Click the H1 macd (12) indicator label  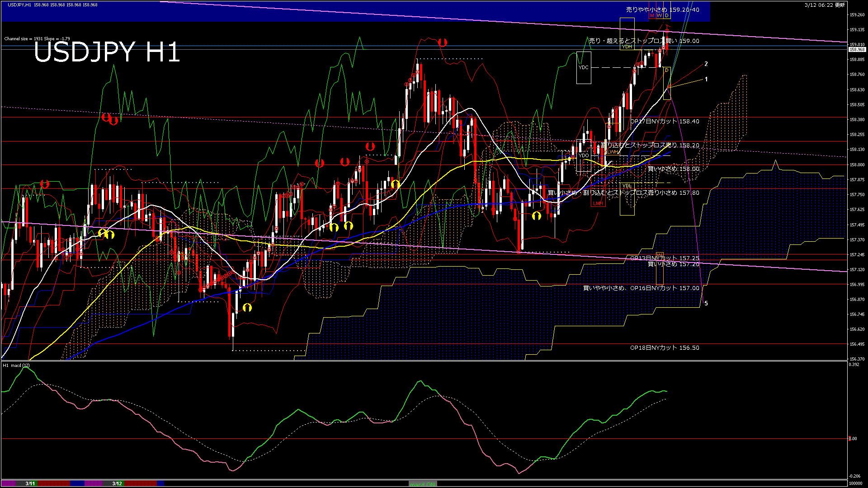(x=16, y=365)
